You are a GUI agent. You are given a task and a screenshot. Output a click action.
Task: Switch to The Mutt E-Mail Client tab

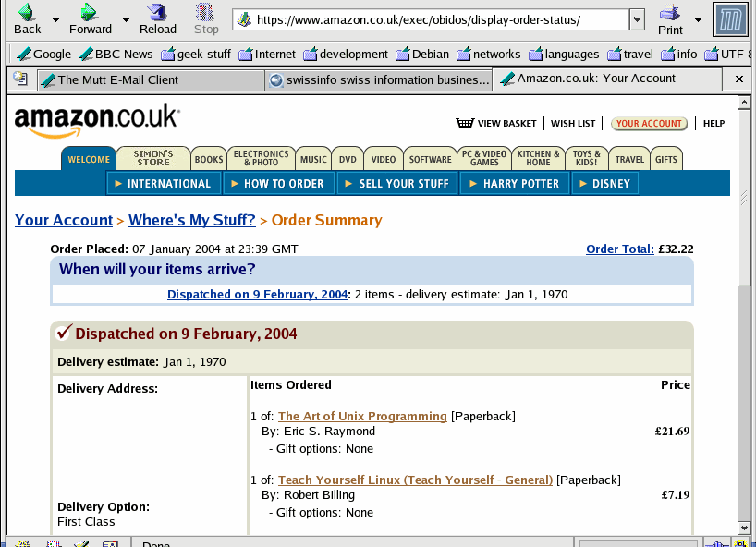point(151,80)
